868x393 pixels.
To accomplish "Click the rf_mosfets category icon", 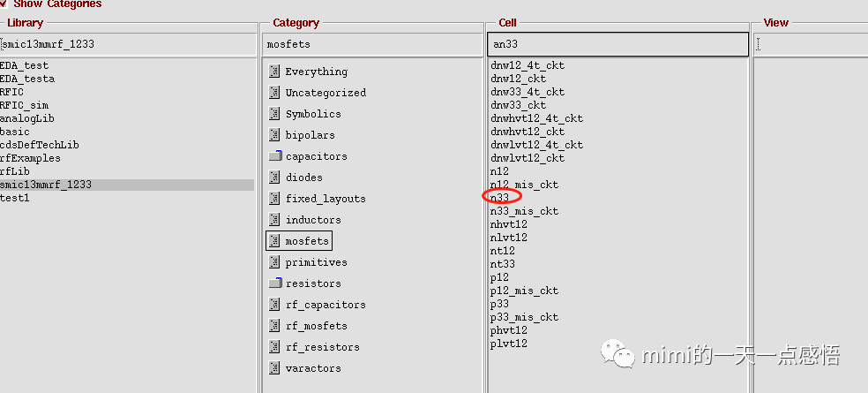I will 274,326.
